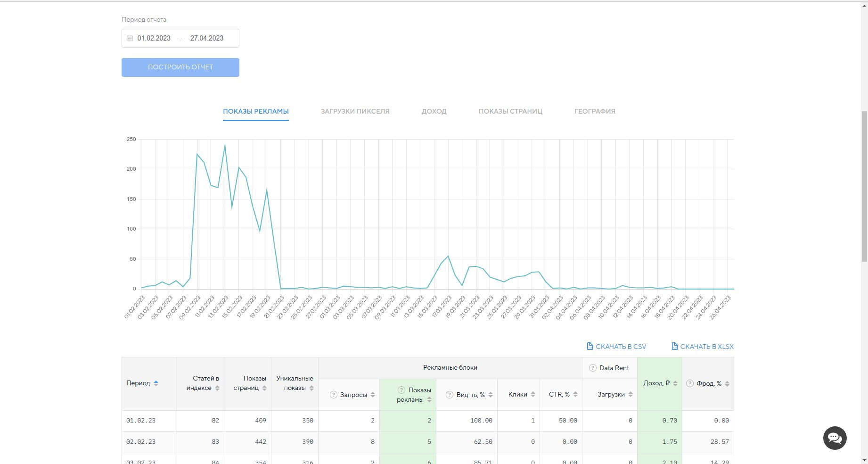Click help icon beside Показы рекламы header
This screenshot has width=868, height=464.
401,390
